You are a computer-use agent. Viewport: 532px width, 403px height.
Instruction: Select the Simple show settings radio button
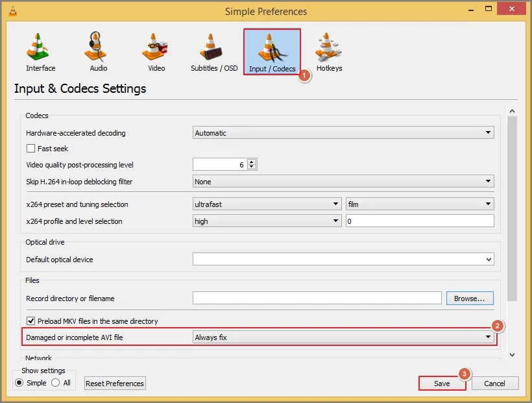[x=19, y=383]
